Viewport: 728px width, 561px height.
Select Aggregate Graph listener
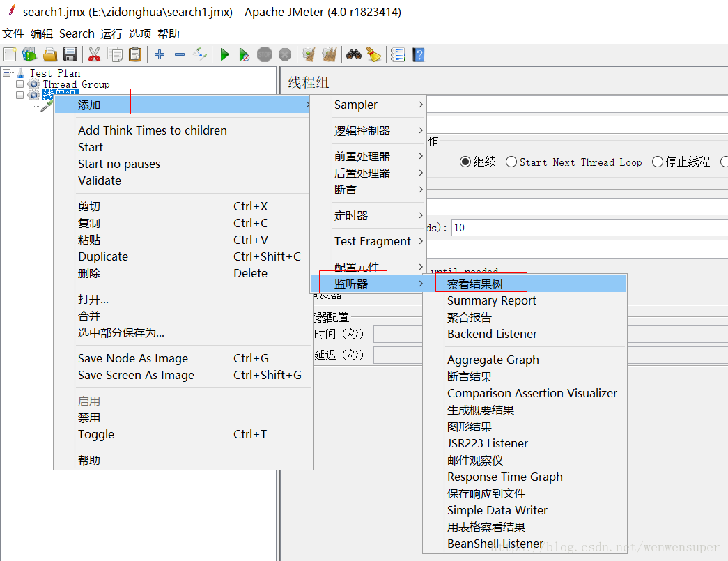pyautogui.click(x=525, y=360)
